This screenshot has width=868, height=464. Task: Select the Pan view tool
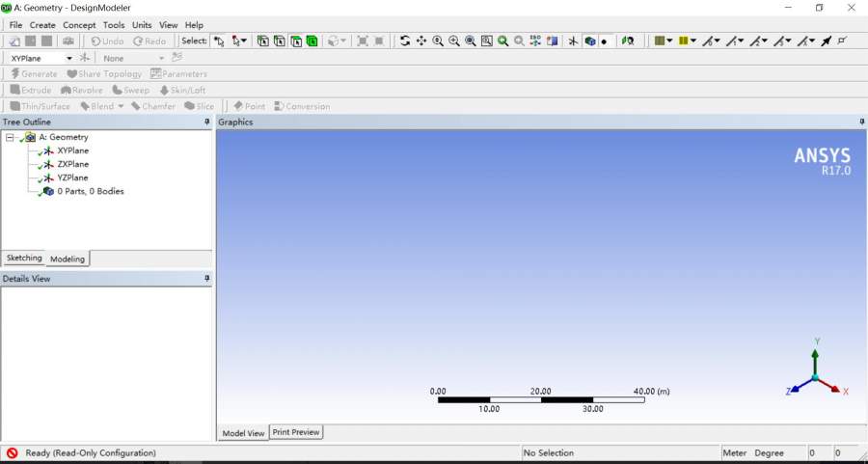tap(421, 41)
